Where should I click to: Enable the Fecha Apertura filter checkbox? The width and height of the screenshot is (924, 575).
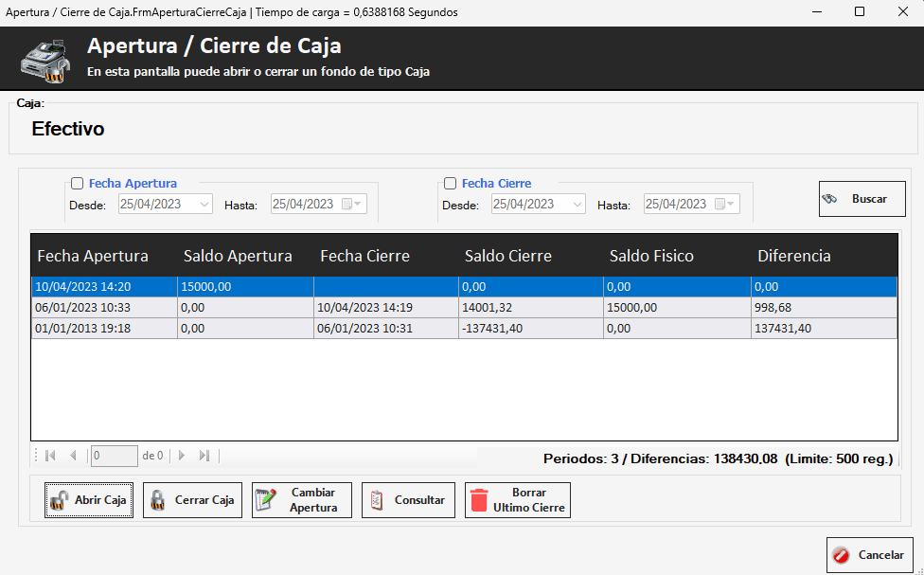(x=77, y=184)
